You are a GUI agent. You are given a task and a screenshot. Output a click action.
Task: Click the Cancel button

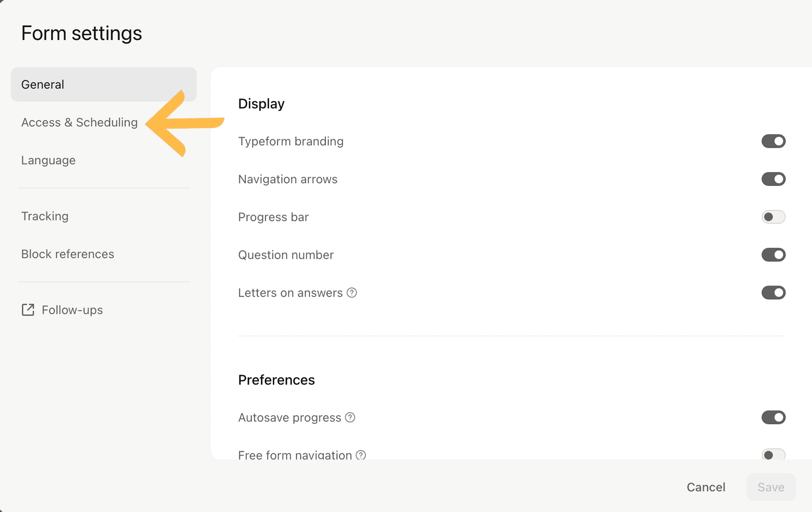pyautogui.click(x=706, y=487)
